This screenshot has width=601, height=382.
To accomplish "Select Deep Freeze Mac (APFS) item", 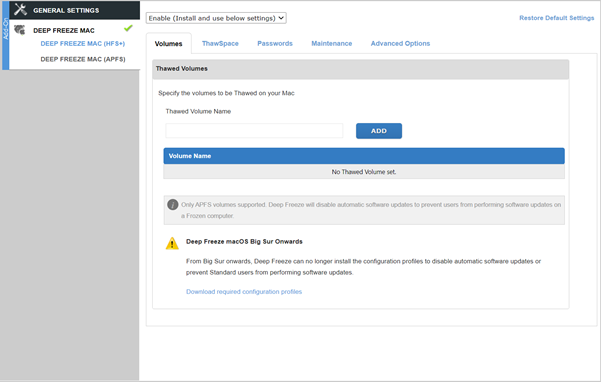I will [83, 59].
